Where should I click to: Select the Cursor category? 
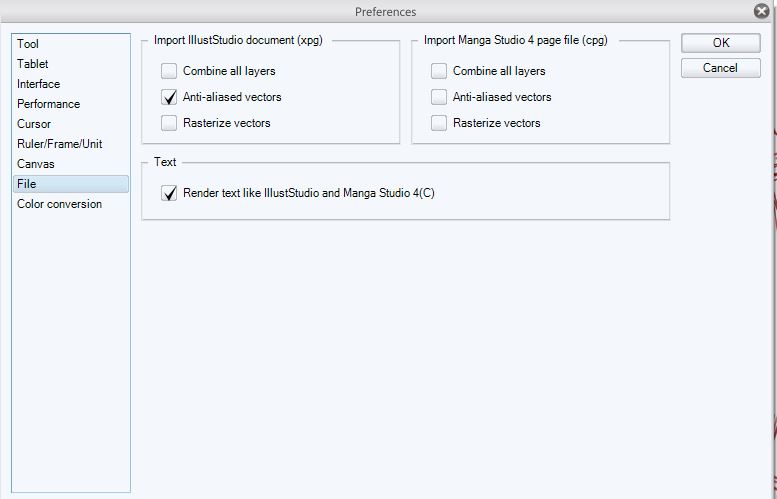pos(33,124)
